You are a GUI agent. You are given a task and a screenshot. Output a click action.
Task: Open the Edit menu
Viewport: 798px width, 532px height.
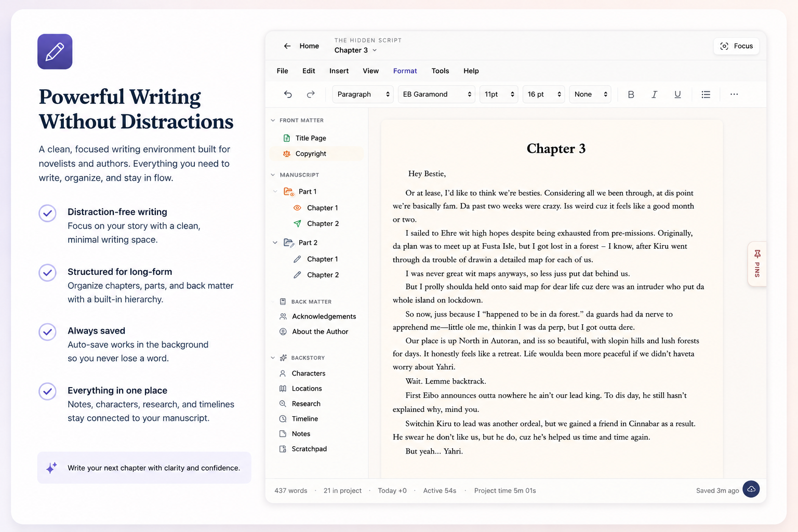[309, 71]
